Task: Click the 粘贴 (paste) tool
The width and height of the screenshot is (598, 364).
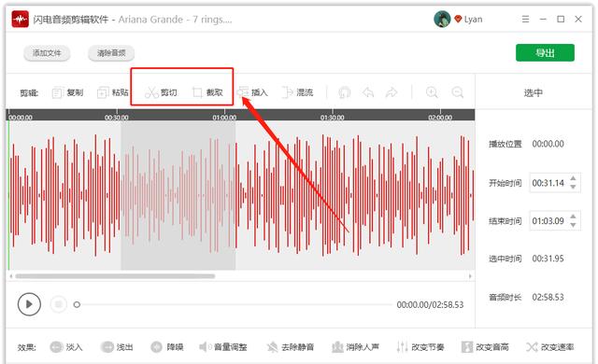Action: (x=113, y=92)
